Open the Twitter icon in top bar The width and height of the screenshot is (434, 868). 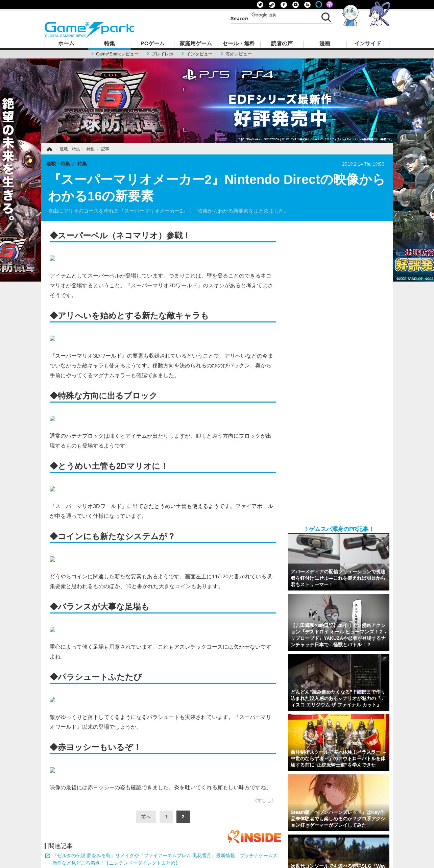[260, 4]
